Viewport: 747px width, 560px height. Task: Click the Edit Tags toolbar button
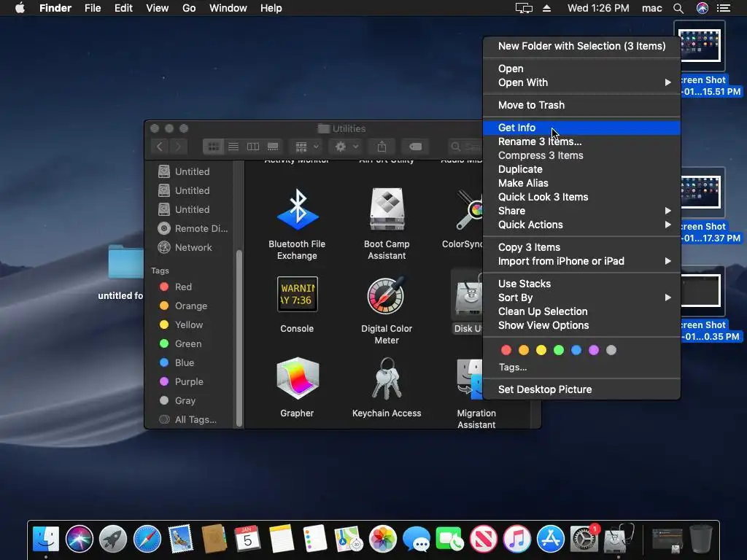[415, 147]
